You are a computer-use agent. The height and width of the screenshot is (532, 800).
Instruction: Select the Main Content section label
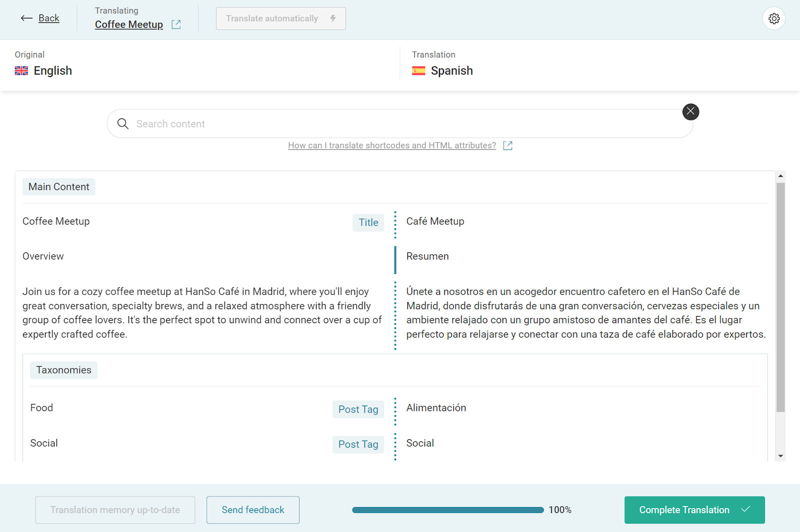(58, 186)
